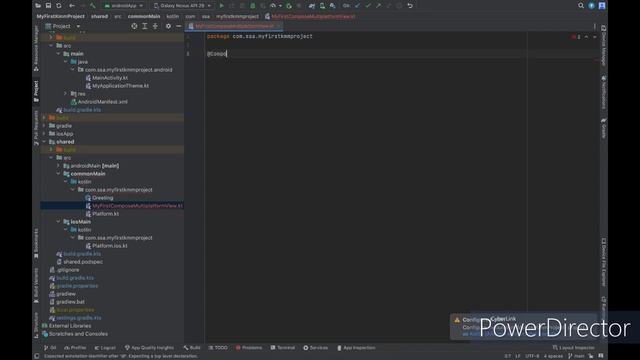Open the Build tool window tab
640x360 pixels.
click(192, 348)
